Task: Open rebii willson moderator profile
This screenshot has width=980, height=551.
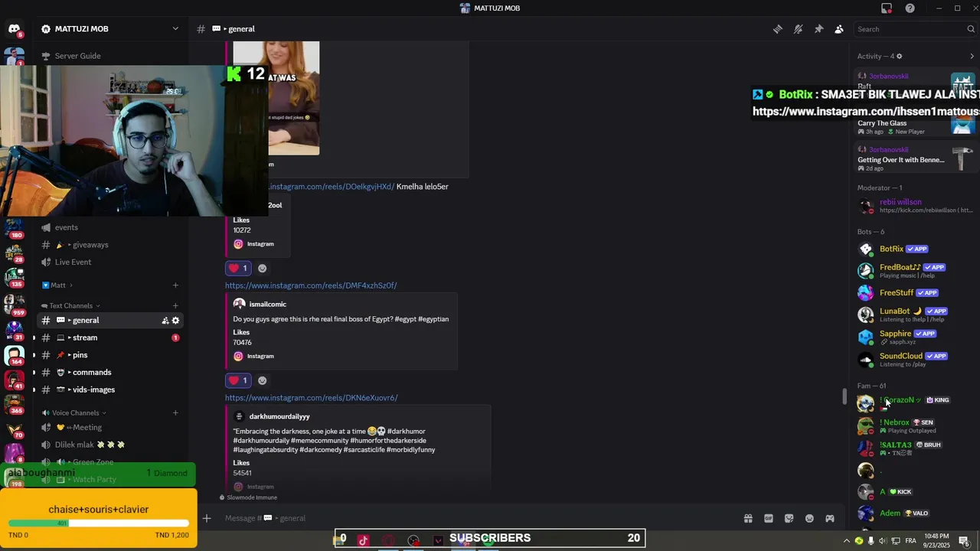Action: [x=916, y=206]
